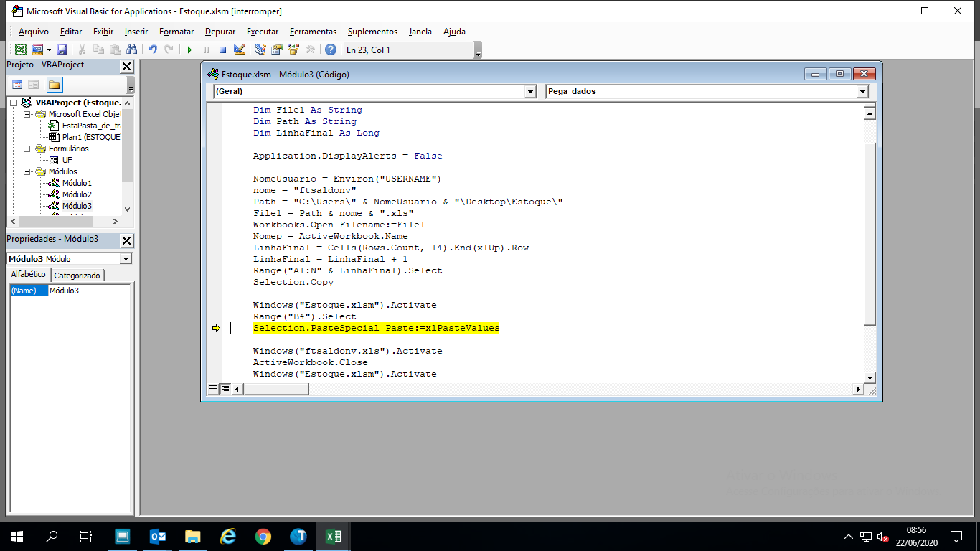Toggle Design Mode icon in toolbar
The image size is (980, 551).
[240, 50]
